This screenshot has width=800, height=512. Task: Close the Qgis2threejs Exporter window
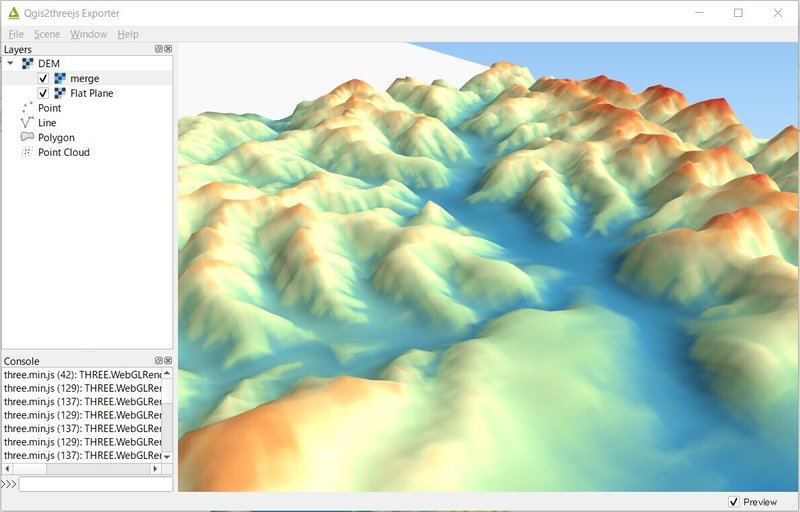click(778, 13)
